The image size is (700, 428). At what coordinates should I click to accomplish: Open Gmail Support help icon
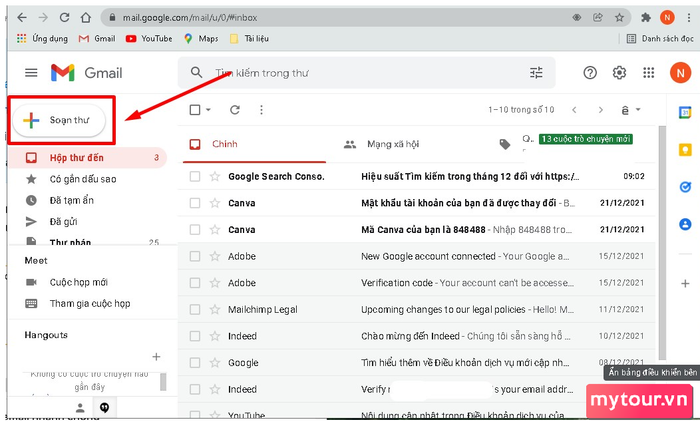click(590, 72)
